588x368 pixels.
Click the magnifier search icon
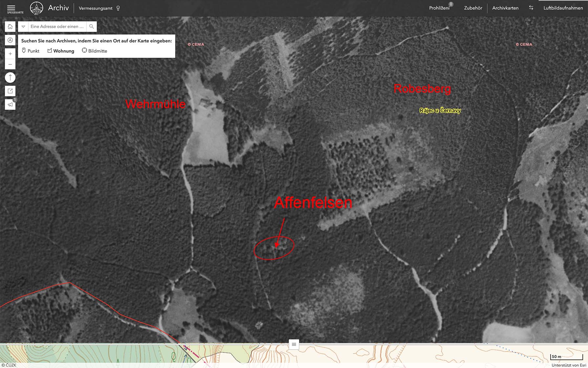(92, 27)
